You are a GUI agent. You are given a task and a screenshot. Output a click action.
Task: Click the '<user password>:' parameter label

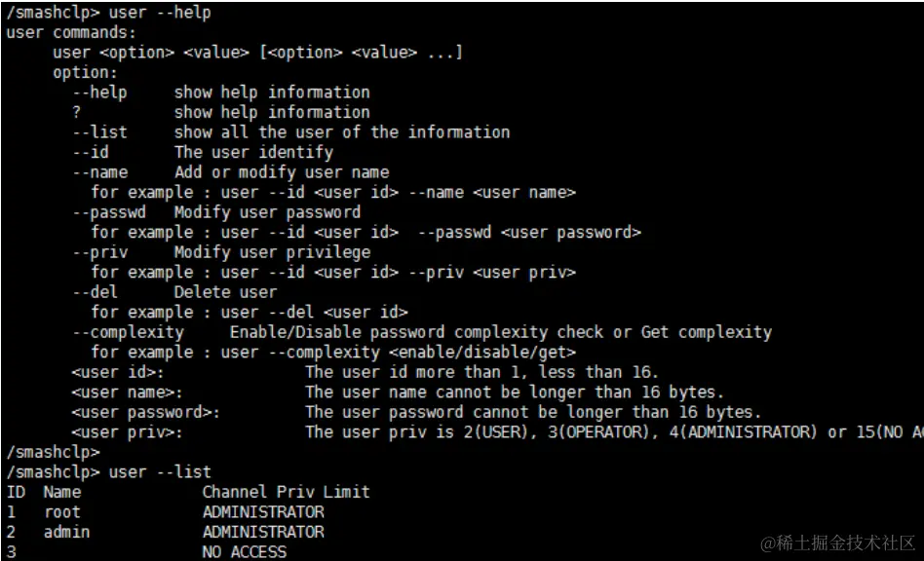[x=146, y=412]
